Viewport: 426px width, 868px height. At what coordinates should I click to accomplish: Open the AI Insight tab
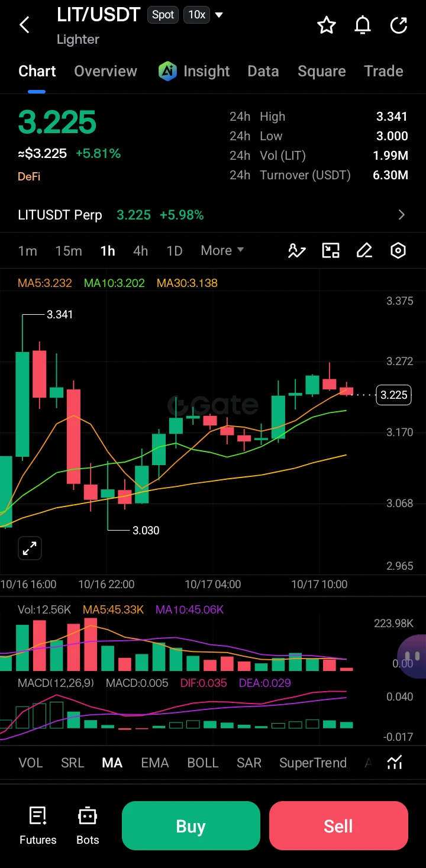(x=194, y=71)
